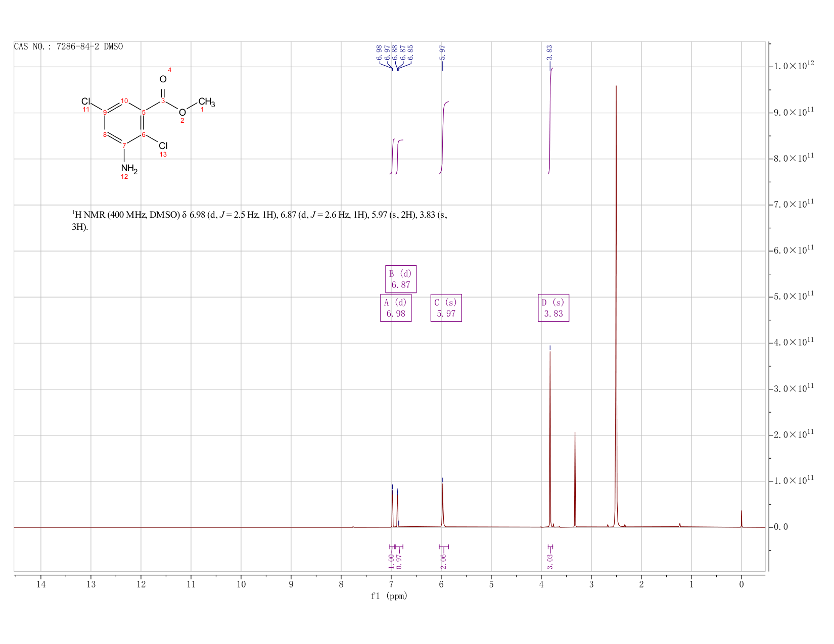The width and height of the screenshot is (834, 644).
Task: Click the carbonyl O atom labeled 4
Action: (x=163, y=79)
